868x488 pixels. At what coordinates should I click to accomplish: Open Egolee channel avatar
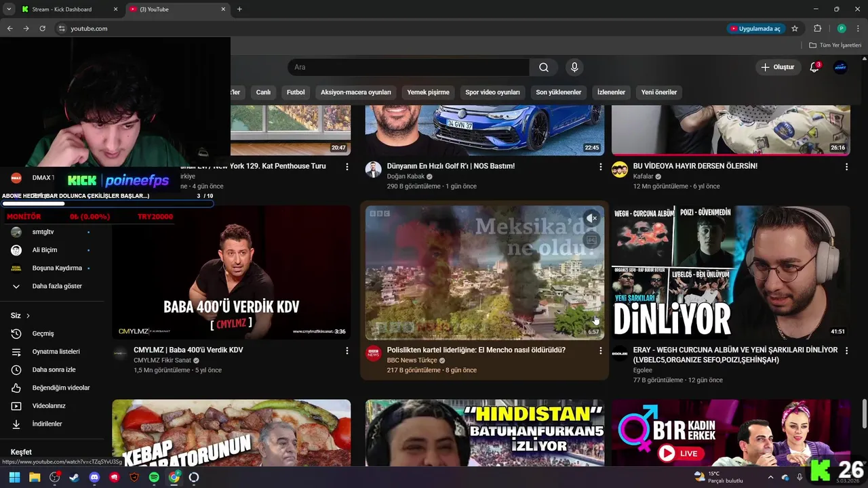click(x=620, y=353)
